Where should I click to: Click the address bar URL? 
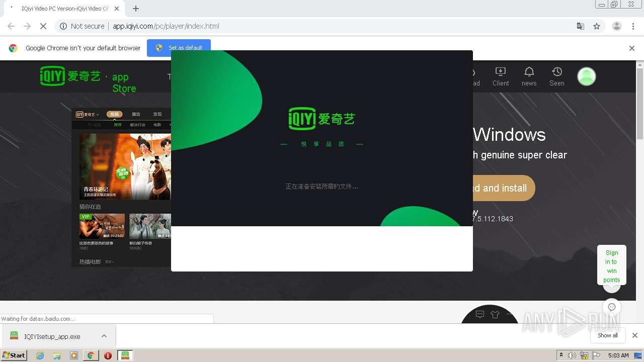pyautogui.click(x=166, y=26)
